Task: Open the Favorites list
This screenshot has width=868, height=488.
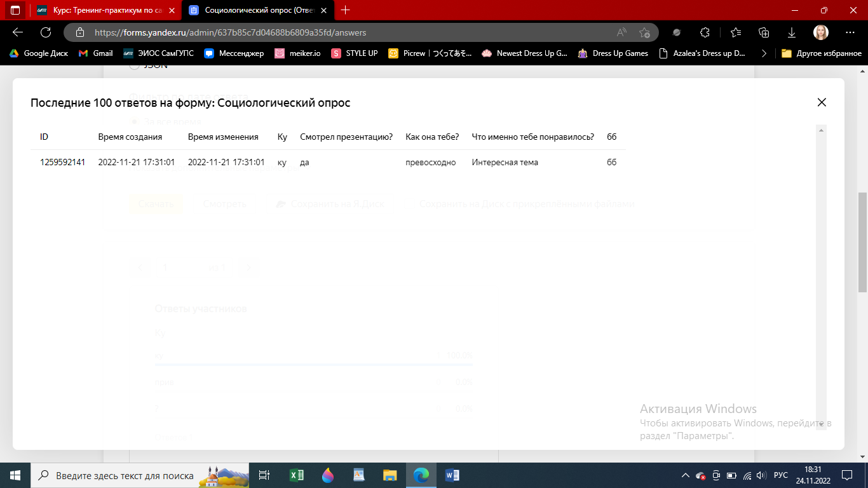Action: coord(736,32)
